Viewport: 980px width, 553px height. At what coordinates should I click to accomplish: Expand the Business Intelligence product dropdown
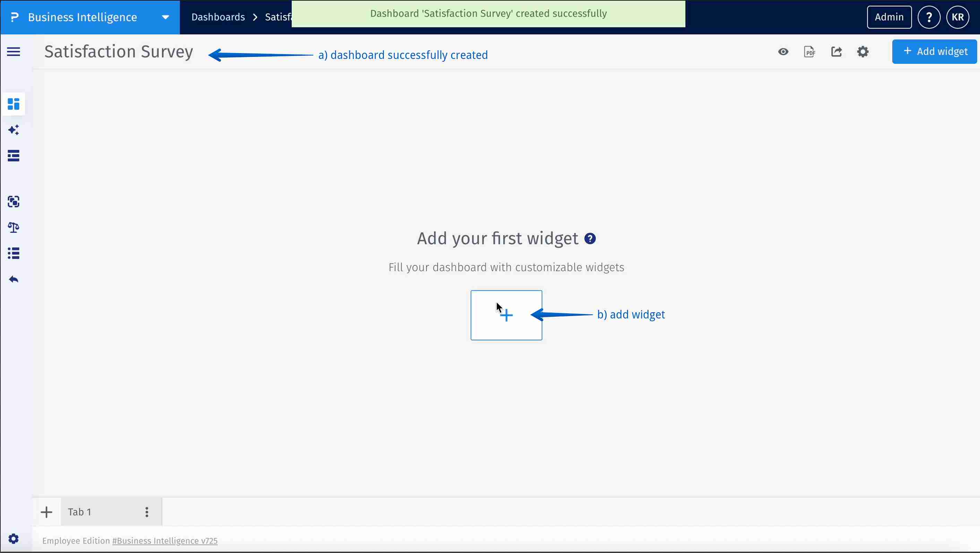pyautogui.click(x=165, y=17)
